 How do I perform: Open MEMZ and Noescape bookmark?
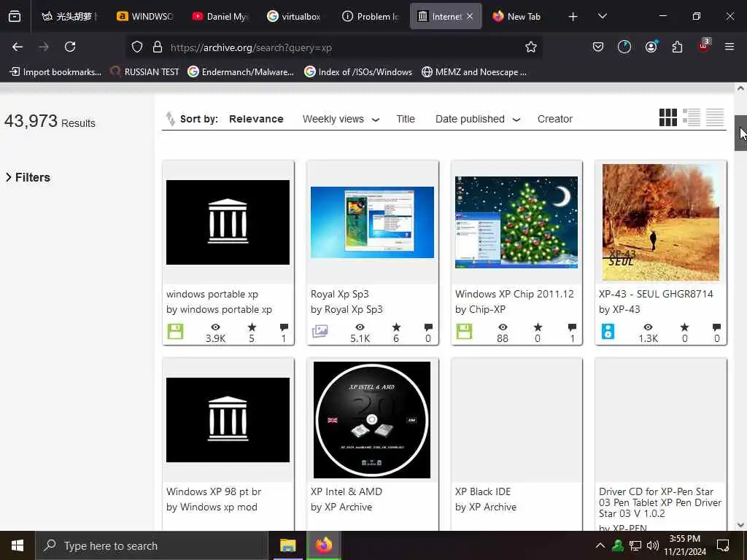[x=474, y=72]
